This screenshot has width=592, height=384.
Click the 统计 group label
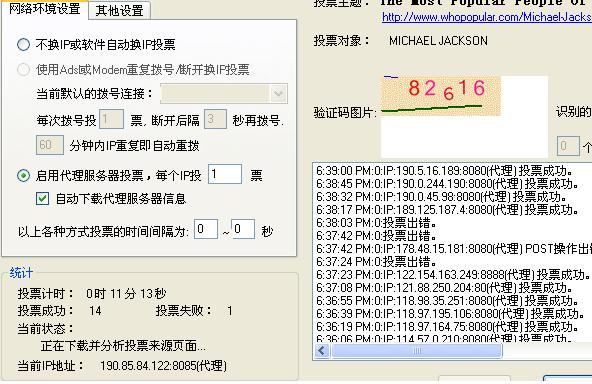pyautogui.click(x=21, y=273)
